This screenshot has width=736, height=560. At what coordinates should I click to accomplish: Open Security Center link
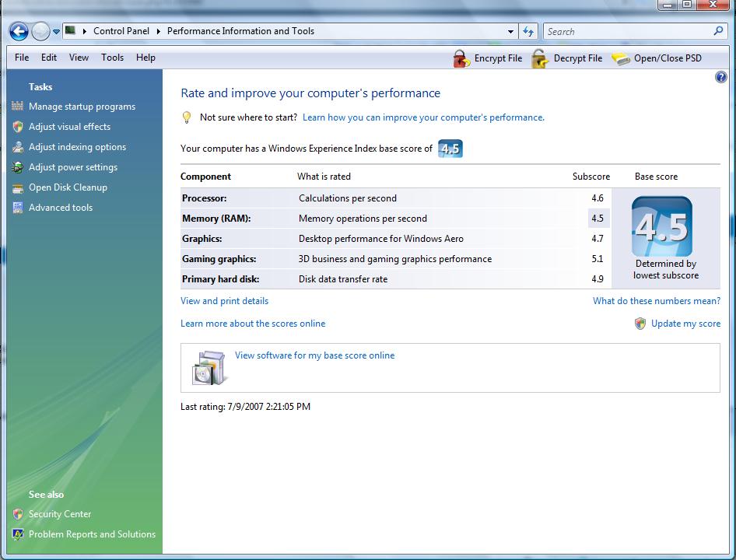60,514
